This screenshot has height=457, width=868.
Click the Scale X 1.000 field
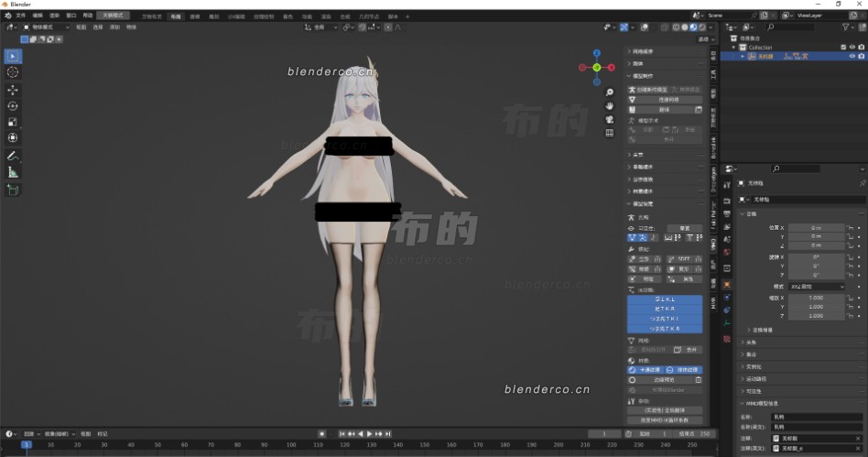click(817, 298)
